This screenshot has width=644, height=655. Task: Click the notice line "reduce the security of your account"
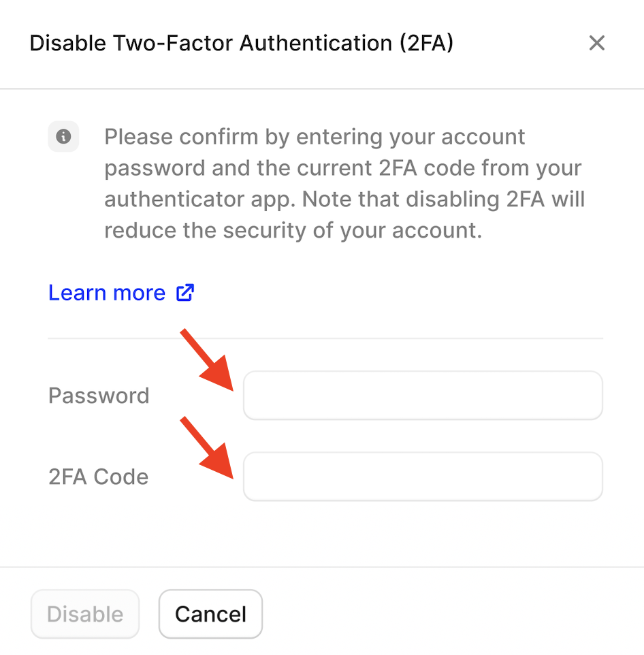coord(293,231)
